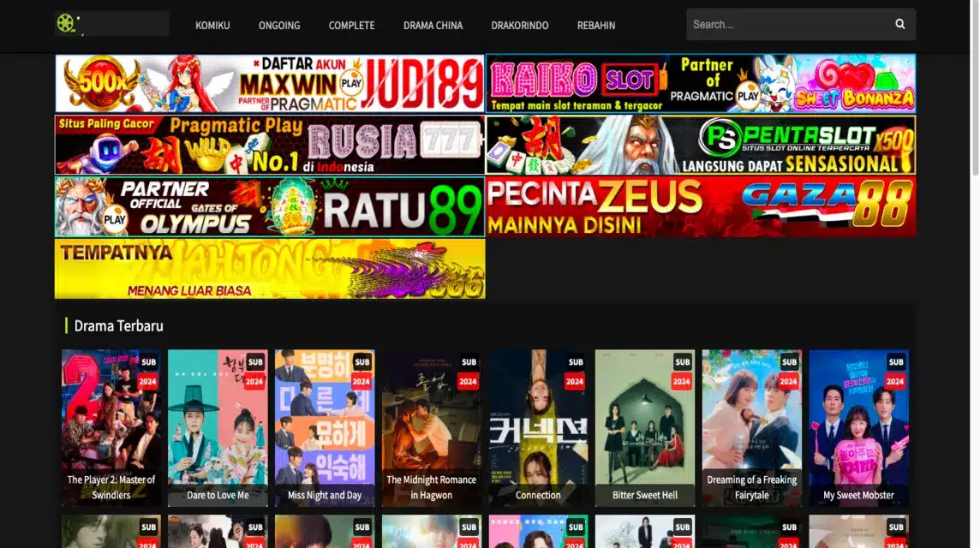Screen dimensions: 980x548
Task: Click the Drama Terbaru section heading
Action: [119, 325]
